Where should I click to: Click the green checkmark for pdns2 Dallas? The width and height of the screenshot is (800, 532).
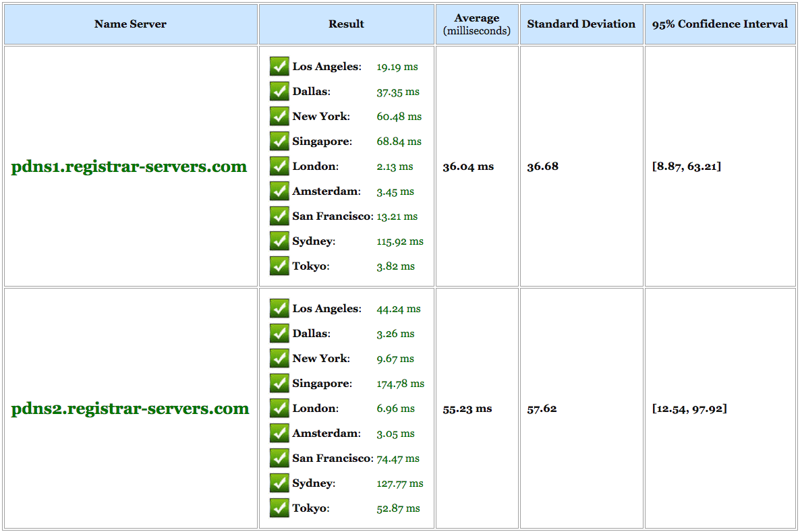(x=279, y=334)
